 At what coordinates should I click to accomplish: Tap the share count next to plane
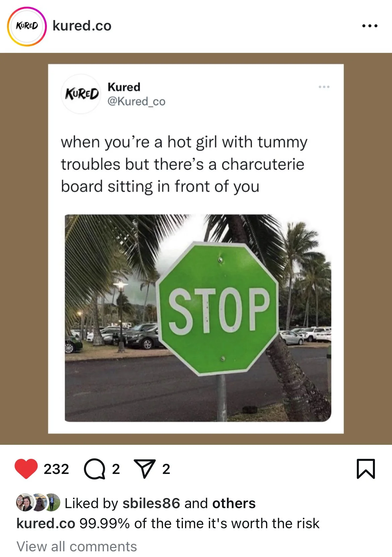[x=166, y=469]
